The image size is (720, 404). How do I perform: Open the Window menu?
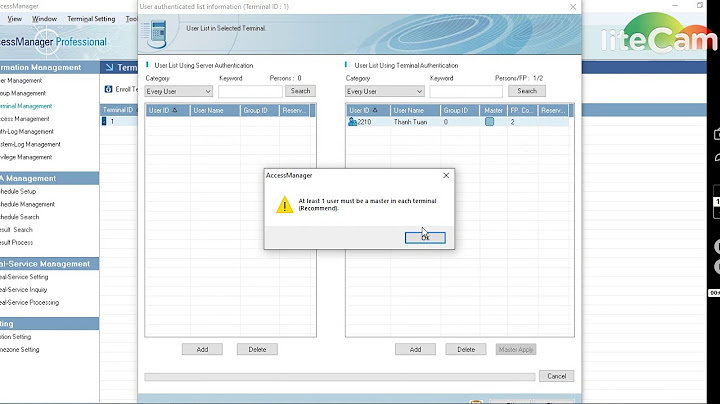(x=44, y=19)
